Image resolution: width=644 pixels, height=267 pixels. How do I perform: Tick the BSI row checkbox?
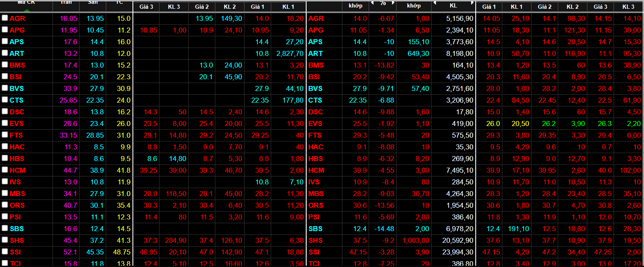pyautogui.click(x=5, y=76)
